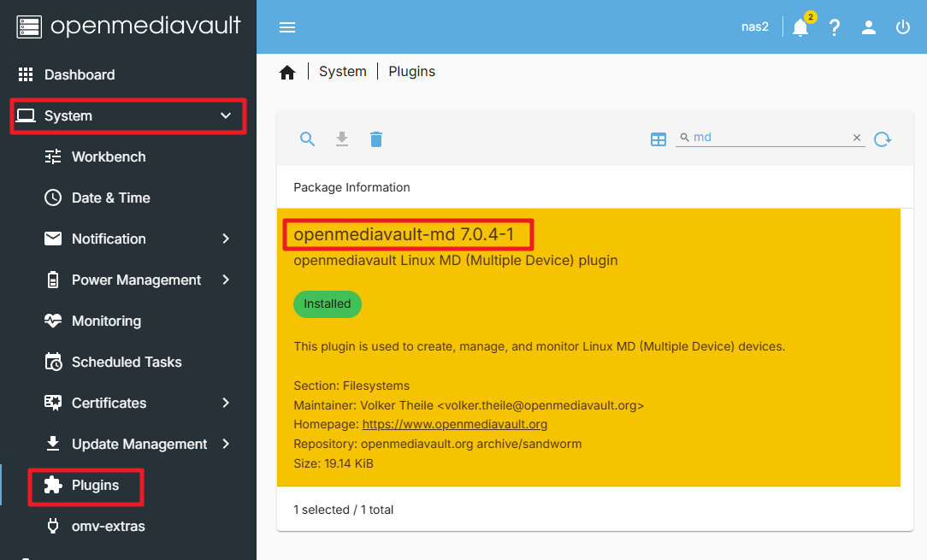Click the openmediavault logo icon

coord(29,27)
